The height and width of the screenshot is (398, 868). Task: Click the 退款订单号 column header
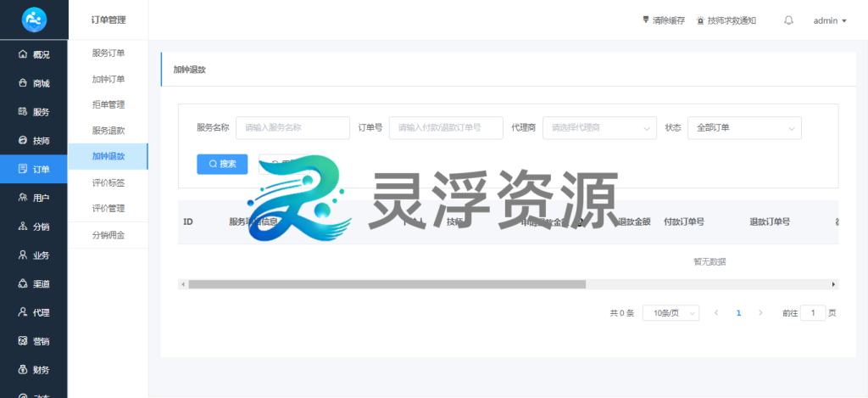click(x=770, y=221)
